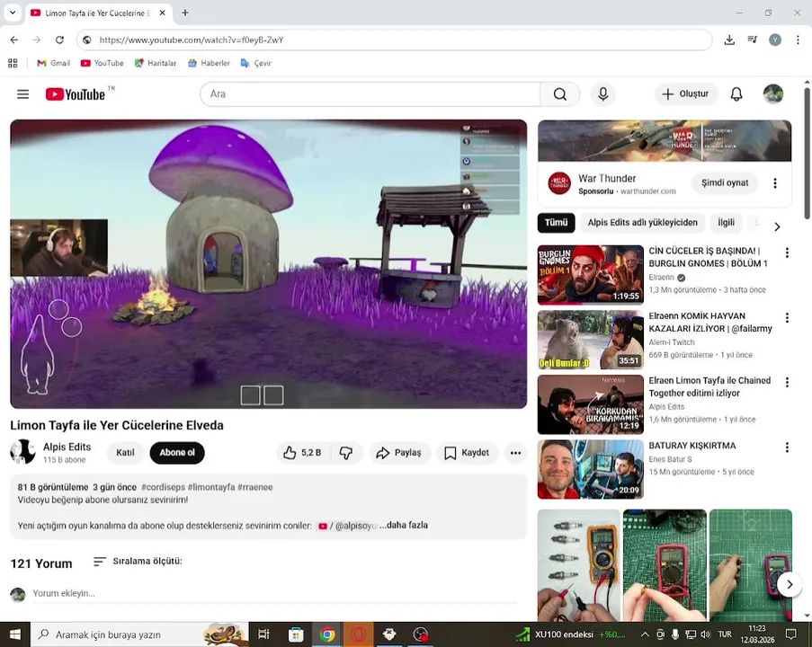Open Haritalar bookmark

coord(155,63)
